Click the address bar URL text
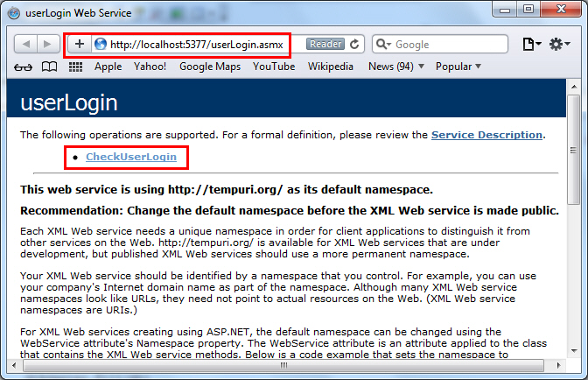This screenshot has height=380, width=588. tap(197, 45)
